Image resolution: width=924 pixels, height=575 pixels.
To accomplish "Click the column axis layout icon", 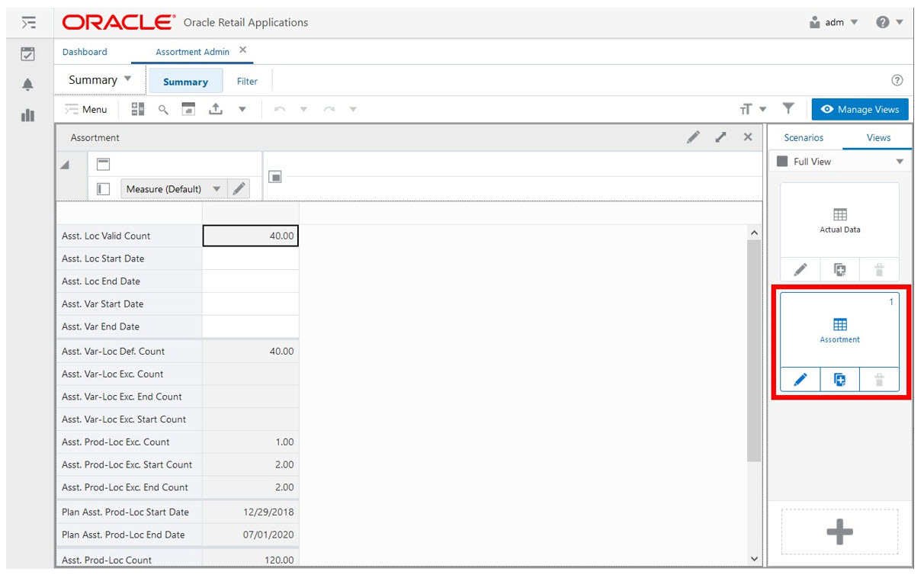I will click(x=275, y=177).
